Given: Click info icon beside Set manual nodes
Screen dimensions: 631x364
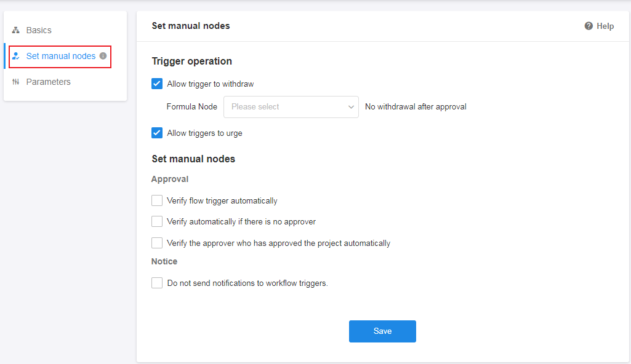Looking at the screenshot, I should point(103,56).
